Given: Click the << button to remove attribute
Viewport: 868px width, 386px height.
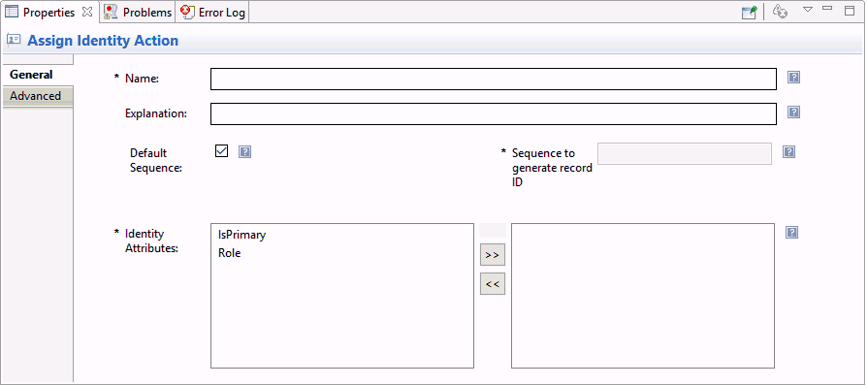Looking at the screenshot, I should point(492,284).
